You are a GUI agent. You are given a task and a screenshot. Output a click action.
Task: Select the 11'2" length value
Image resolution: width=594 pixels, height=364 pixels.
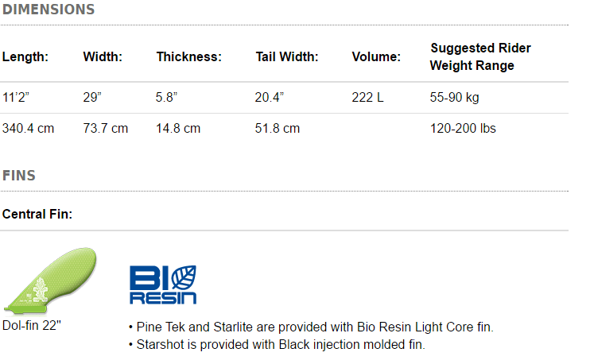pyautogui.click(x=16, y=97)
